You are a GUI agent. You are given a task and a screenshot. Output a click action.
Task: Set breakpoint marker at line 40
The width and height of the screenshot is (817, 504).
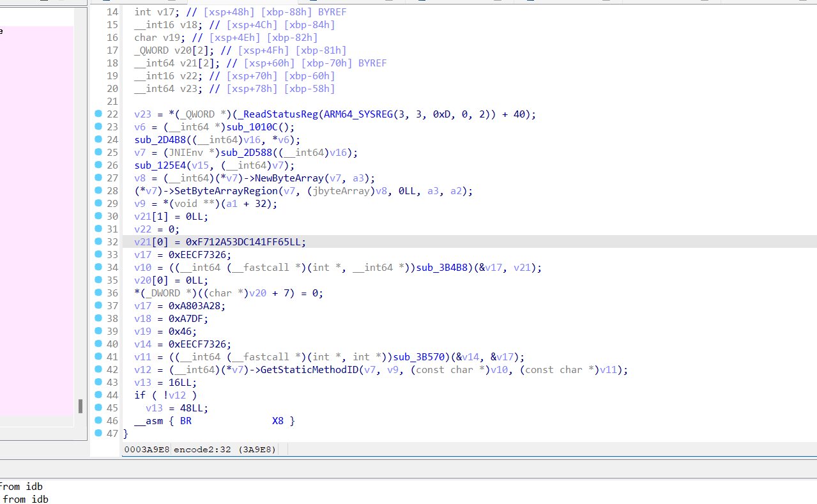pyautogui.click(x=98, y=344)
